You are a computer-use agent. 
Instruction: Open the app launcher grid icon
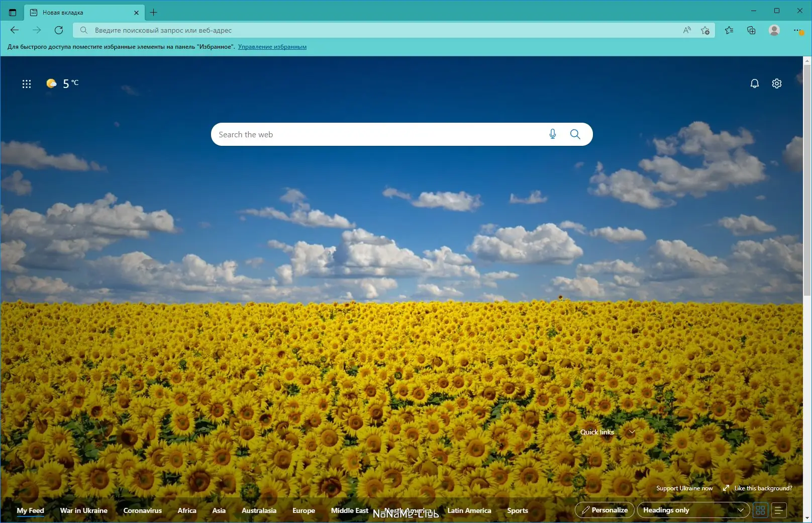[x=27, y=84]
